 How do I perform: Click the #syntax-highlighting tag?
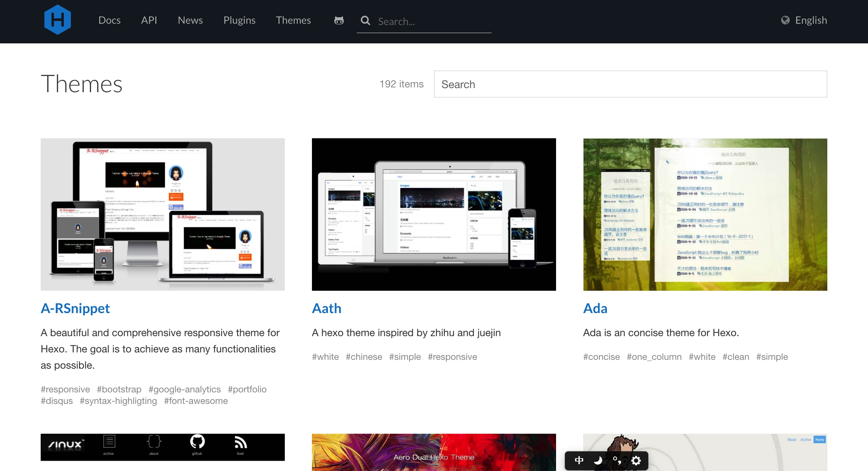118,401
